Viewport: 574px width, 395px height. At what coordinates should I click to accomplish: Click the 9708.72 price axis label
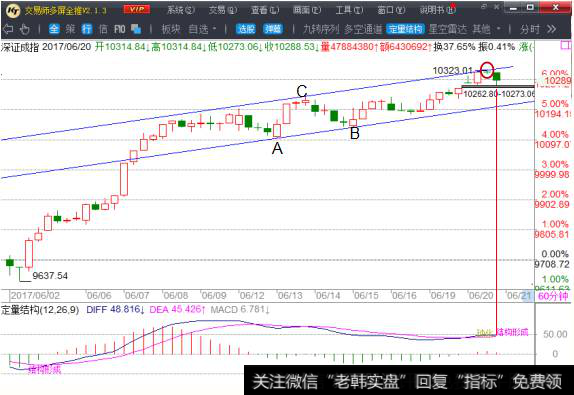[x=552, y=264]
